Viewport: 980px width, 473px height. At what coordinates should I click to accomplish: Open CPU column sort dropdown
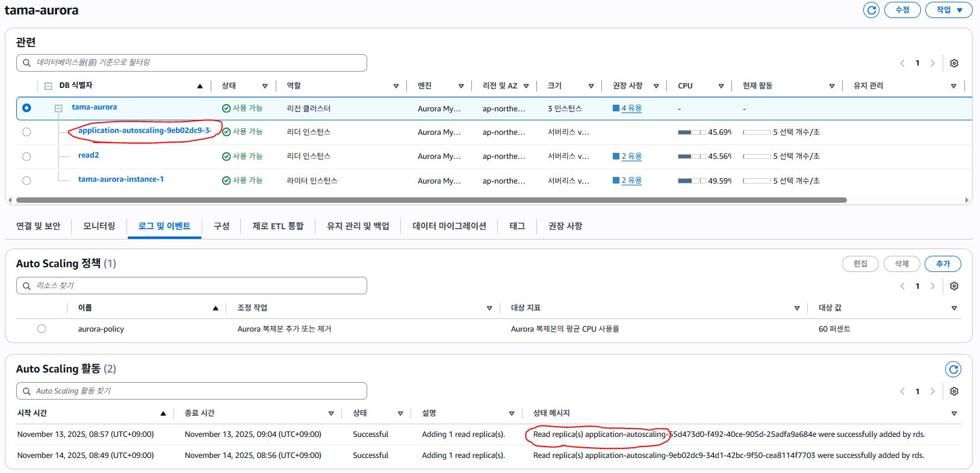coord(721,86)
